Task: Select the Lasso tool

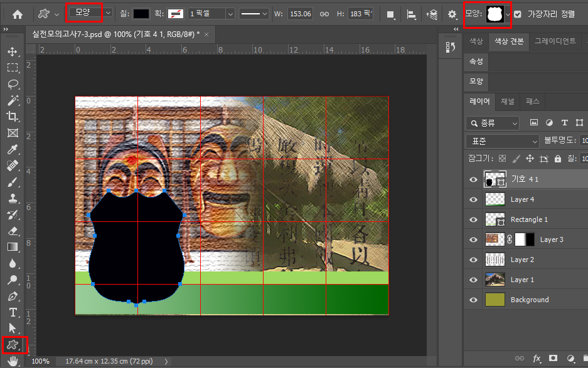Action: [12, 84]
